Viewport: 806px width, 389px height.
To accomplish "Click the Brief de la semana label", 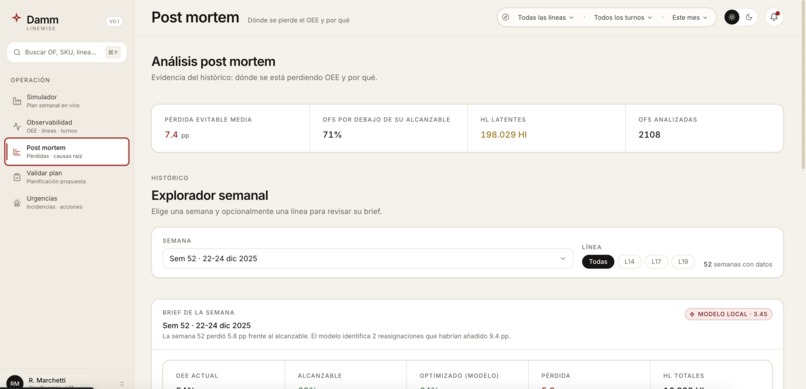I will 198,312.
